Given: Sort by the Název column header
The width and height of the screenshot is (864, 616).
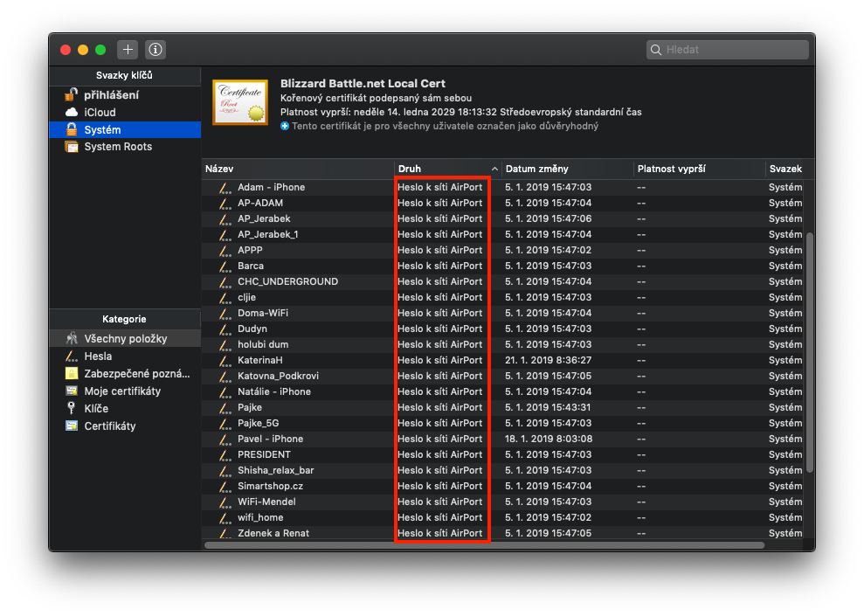Looking at the screenshot, I should [298, 170].
